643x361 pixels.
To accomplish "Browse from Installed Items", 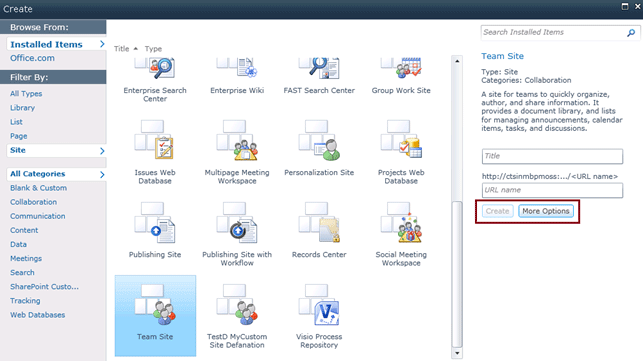I will pyautogui.click(x=57, y=44).
